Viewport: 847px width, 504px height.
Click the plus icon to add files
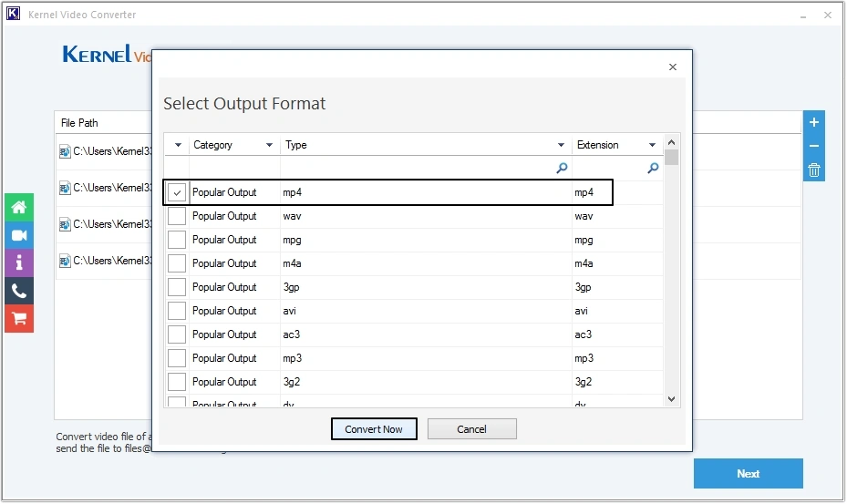(814, 123)
